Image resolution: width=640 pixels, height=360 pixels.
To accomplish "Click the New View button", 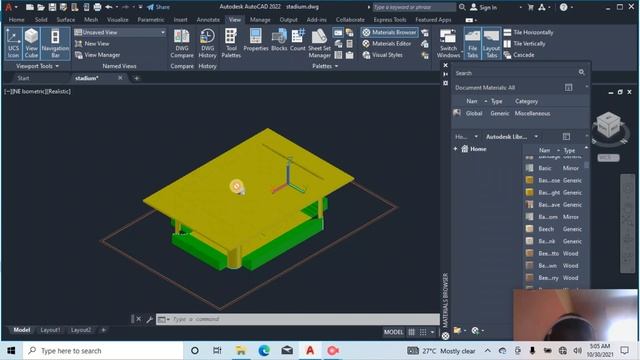I will 92,43.
